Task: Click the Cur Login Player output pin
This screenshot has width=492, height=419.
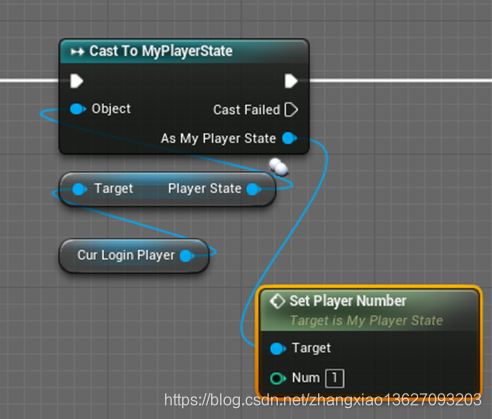Action: 187,256
